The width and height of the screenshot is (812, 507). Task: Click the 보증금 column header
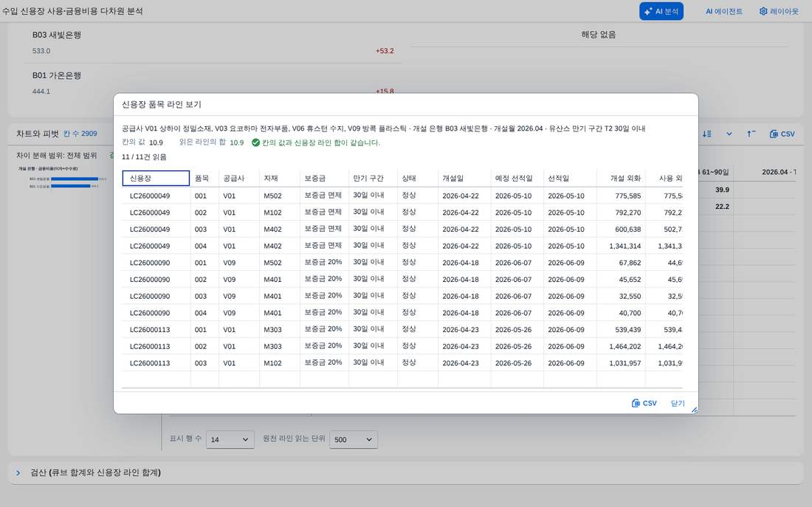[x=324, y=178]
